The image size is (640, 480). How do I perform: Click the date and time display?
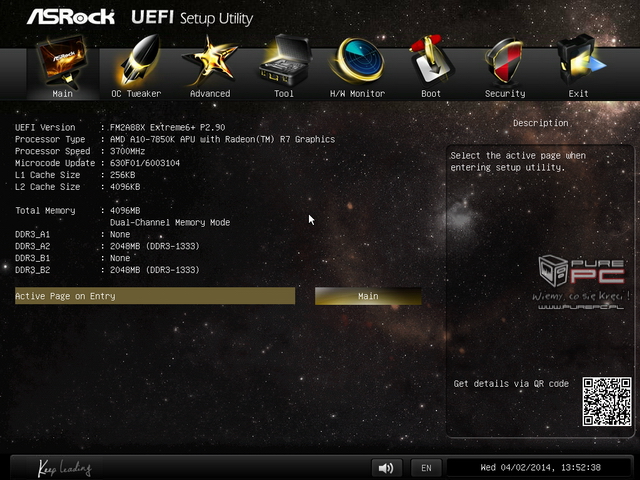540,468
